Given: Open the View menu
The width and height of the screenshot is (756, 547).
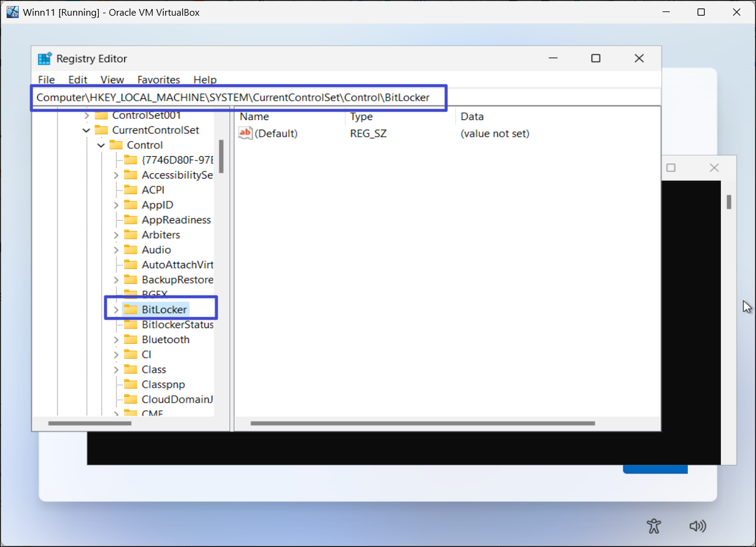Looking at the screenshot, I should click(x=112, y=80).
